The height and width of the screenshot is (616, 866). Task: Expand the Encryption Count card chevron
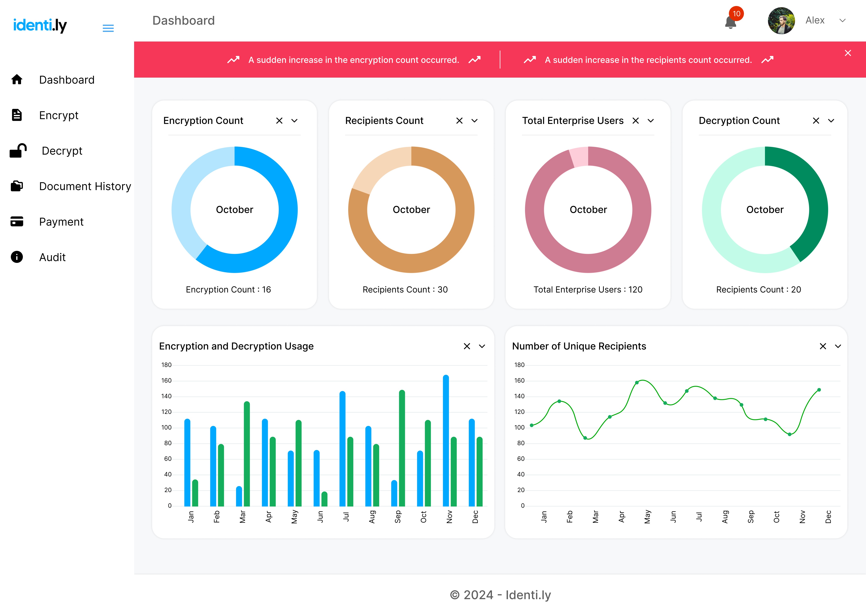(x=294, y=121)
